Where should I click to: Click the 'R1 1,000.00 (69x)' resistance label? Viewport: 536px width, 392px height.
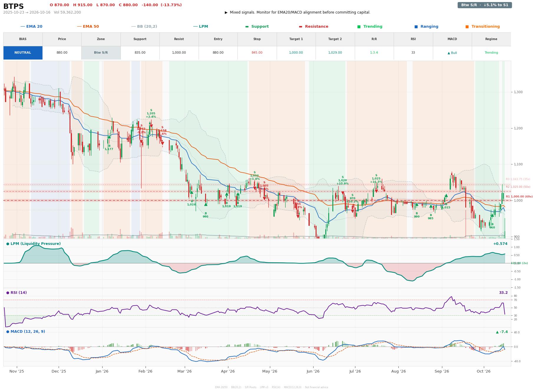(519, 197)
